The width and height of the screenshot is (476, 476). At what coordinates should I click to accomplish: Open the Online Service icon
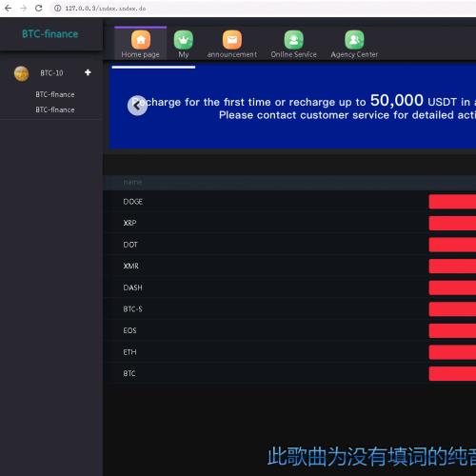pos(293,40)
